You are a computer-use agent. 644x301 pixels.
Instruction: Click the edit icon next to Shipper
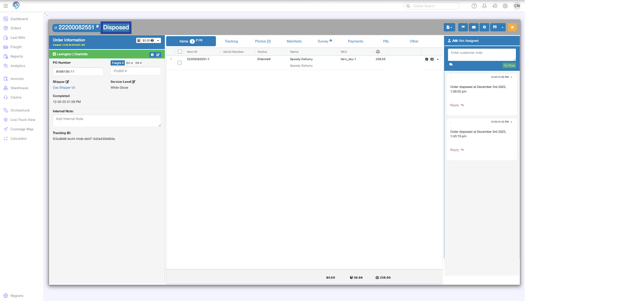coord(67,82)
